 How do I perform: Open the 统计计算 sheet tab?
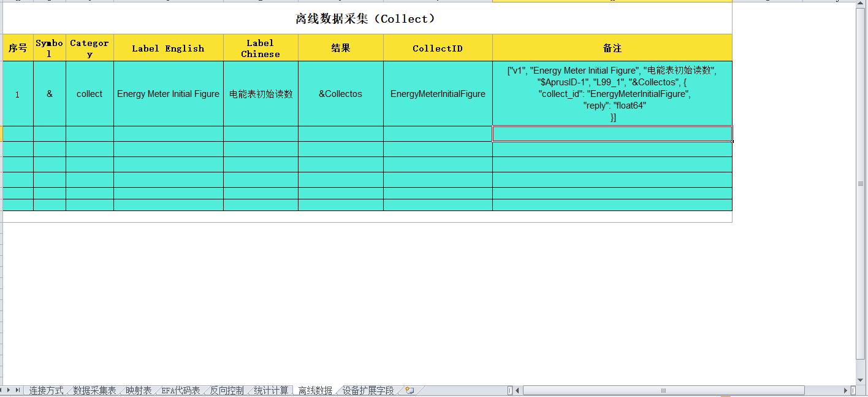point(271,391)
